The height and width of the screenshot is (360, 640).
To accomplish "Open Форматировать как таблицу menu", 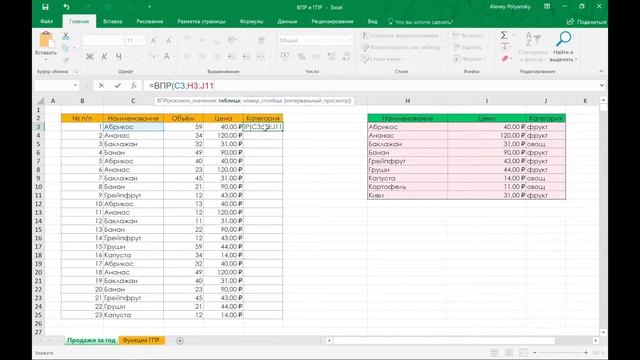I will click(x=402, y=47).
